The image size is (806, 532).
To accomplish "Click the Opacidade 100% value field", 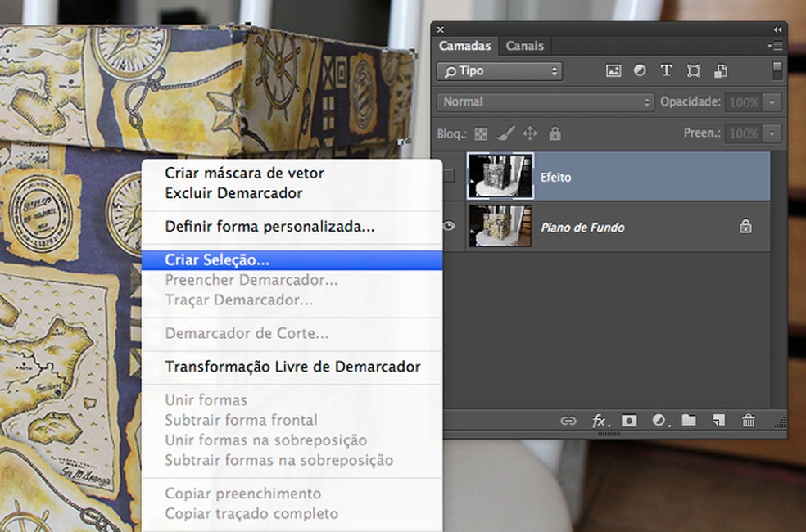I will coord(744,102).
